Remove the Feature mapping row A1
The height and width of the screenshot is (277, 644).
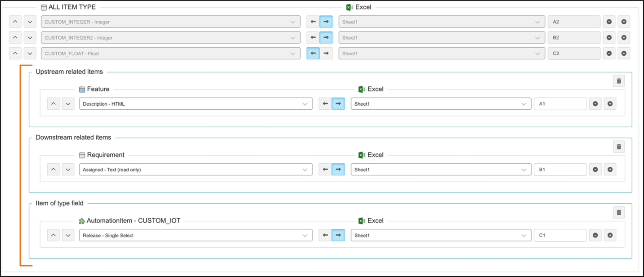pos(595,104)
